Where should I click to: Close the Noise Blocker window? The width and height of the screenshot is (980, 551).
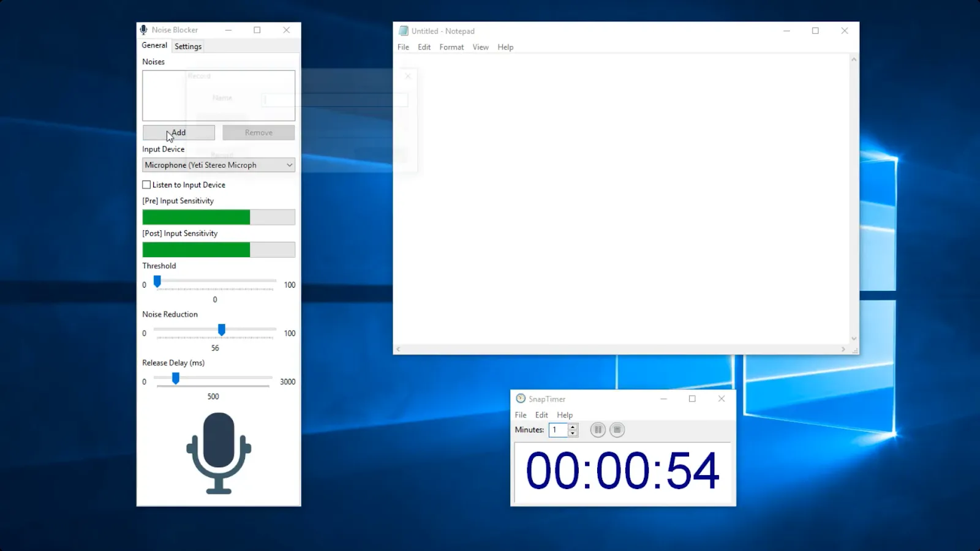(x=286, y=30)
